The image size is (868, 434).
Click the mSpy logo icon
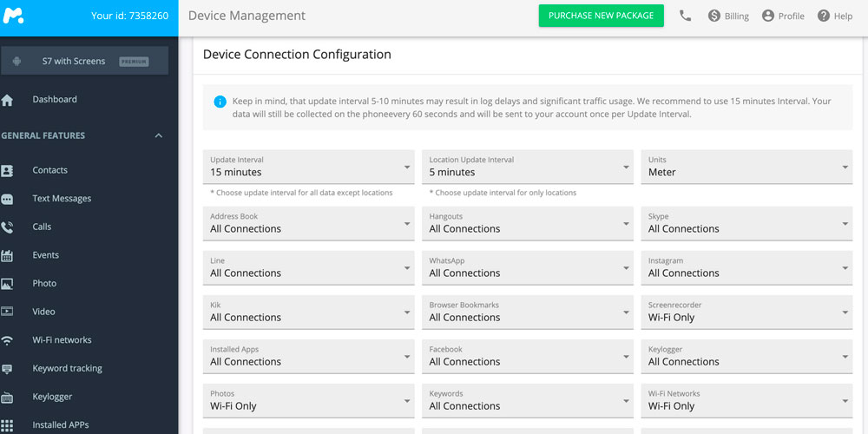[13, 16]
